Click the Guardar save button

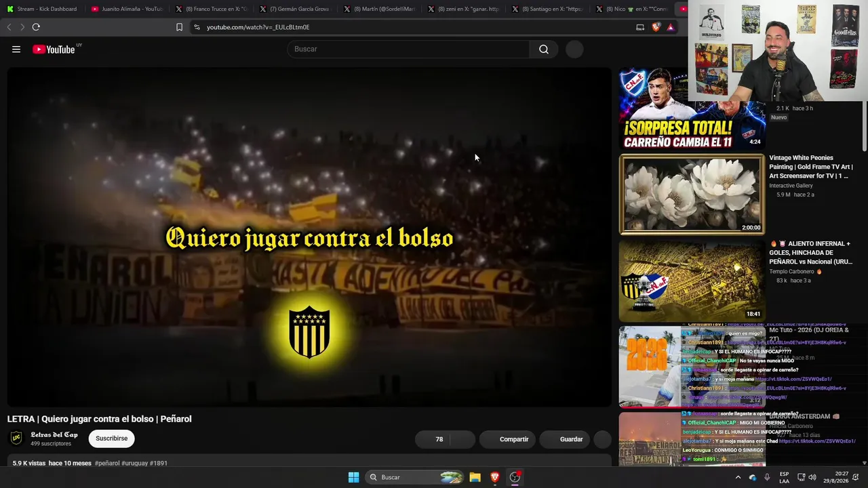tap(566, 439)
